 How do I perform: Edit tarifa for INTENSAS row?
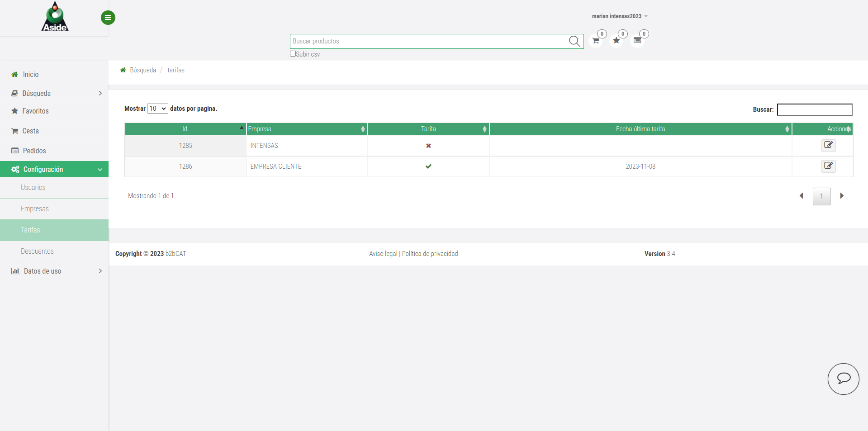pos(828,145)
